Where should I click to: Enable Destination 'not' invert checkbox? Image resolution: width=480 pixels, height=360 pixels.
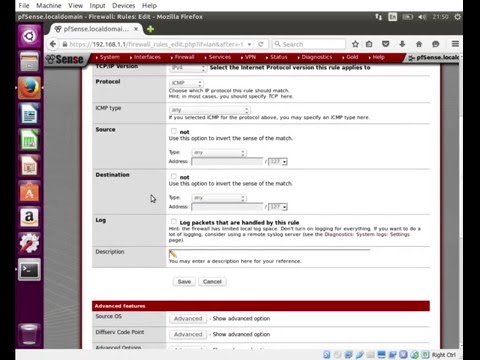(174, 176)
